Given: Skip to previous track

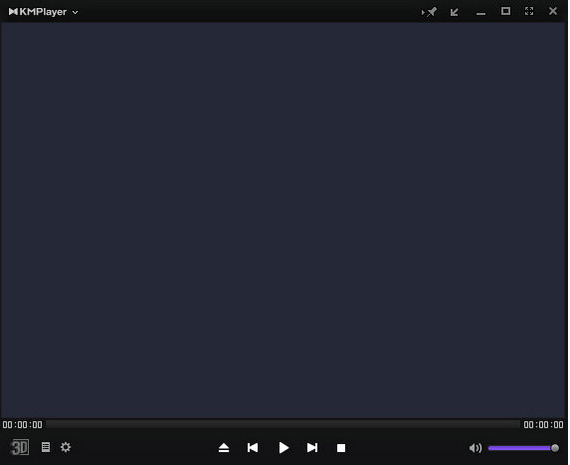Looking at the screenshot, I should [x=253, y=448].
